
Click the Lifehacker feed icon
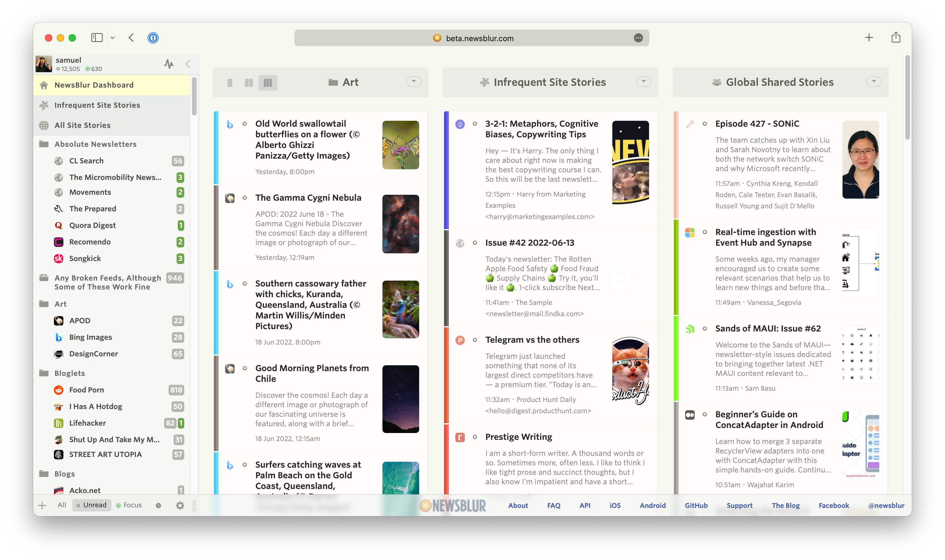tap(59, 423)
